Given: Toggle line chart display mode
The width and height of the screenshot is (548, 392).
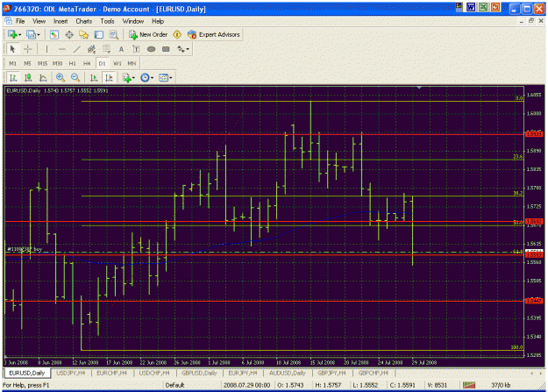Looking at the screenshot, I should tap(43, 78).
